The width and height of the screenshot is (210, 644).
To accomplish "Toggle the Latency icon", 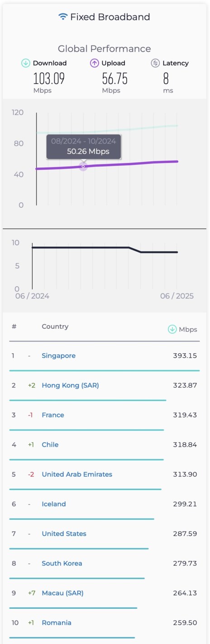I will [x=155, y=63].
